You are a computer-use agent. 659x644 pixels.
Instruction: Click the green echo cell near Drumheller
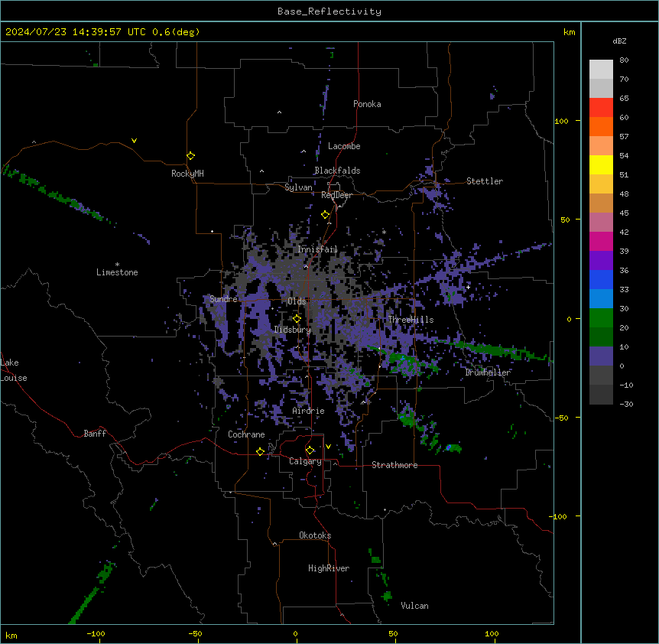494,349
